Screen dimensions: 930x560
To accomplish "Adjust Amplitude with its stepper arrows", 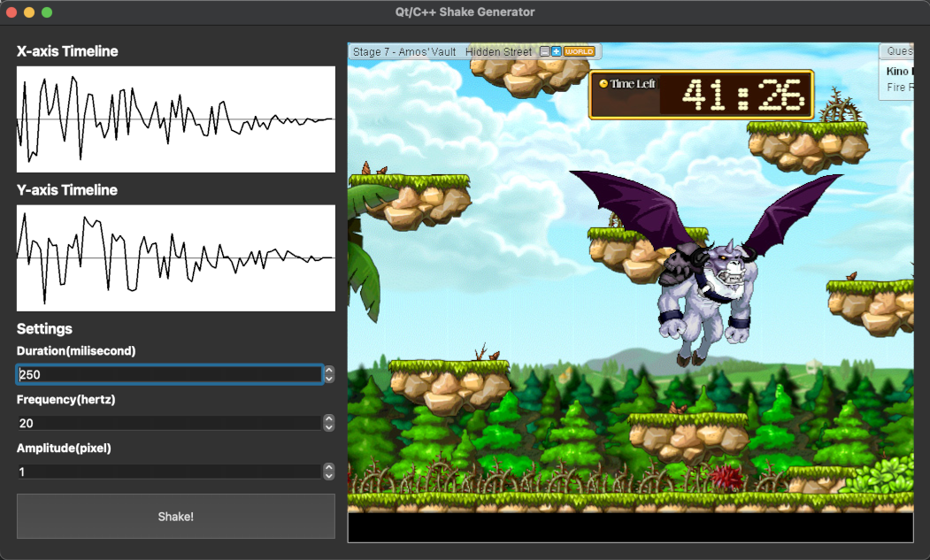I will (329, 472).
